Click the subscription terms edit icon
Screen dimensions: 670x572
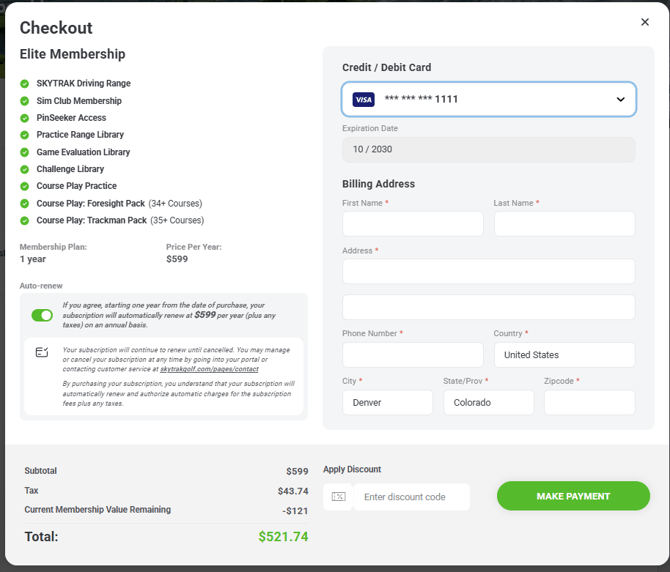click(42, 353)
